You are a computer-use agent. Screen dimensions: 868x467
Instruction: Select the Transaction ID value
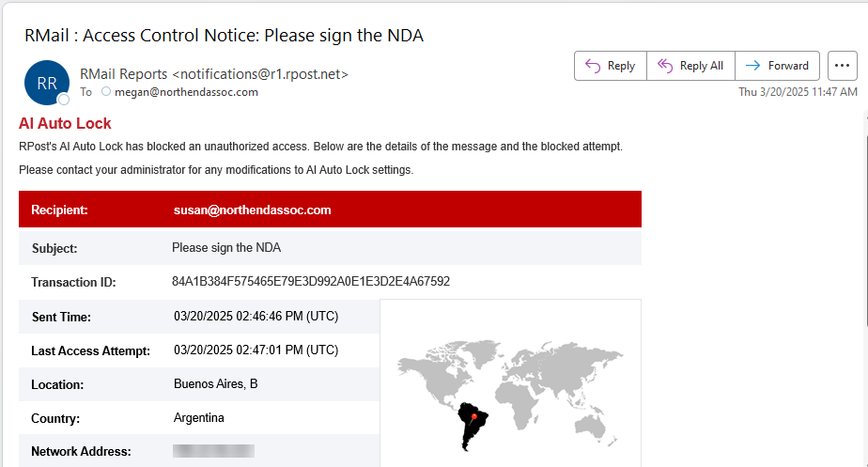[x=311, y=282]
